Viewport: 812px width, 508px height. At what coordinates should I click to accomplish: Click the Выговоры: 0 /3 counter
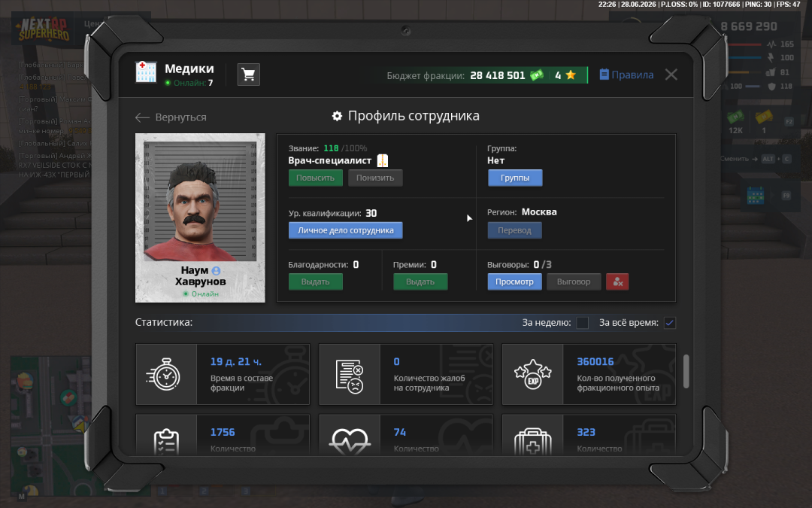[x=519, y=265]
